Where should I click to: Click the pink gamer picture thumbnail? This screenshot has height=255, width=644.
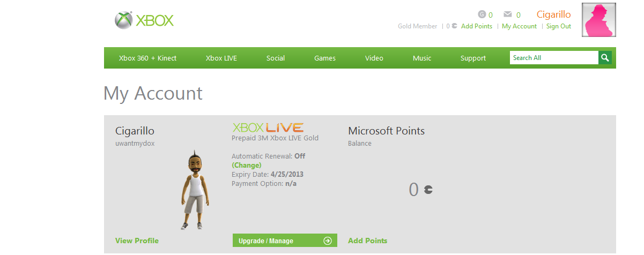pos(599,20)
